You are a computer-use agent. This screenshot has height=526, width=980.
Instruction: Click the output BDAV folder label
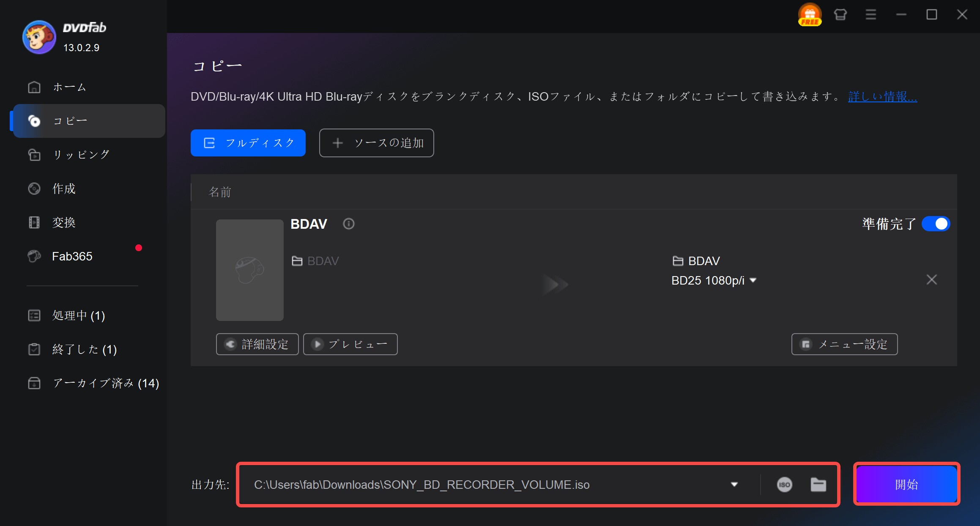696,261
